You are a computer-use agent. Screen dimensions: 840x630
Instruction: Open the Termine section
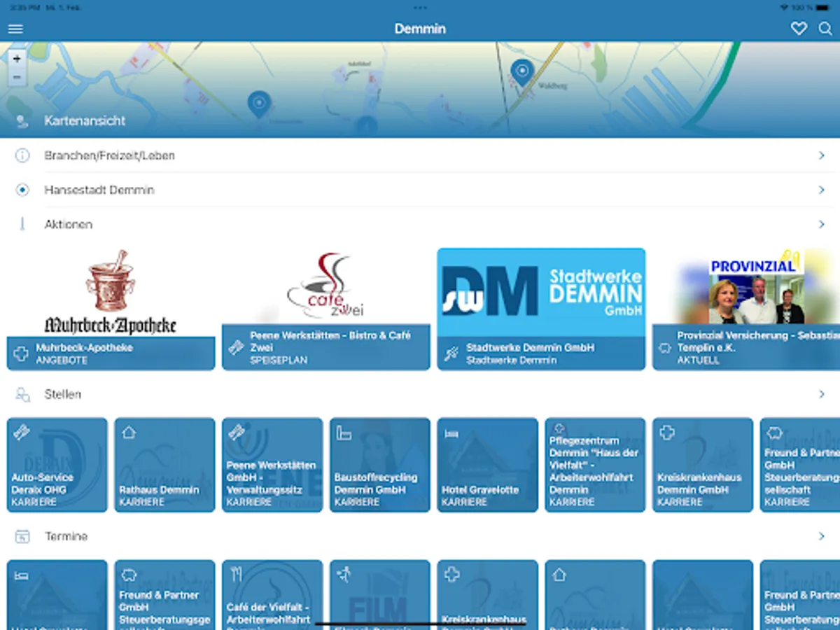pos(420,536)
